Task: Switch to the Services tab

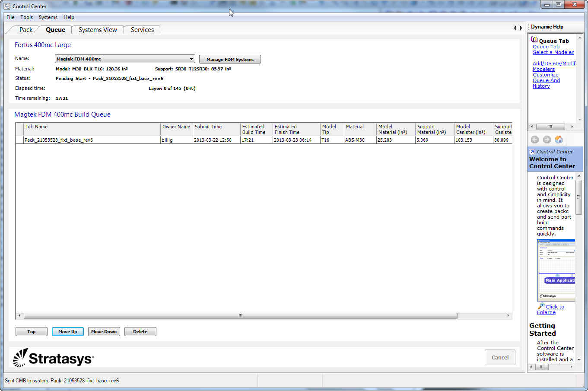Action: click(x=142, y=30)
